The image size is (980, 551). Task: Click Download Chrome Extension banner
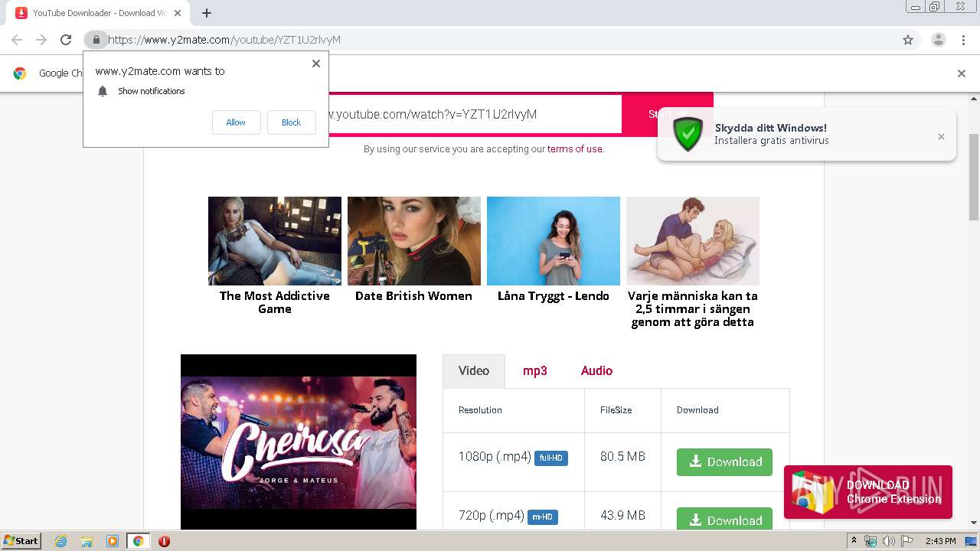coord(868,492)
